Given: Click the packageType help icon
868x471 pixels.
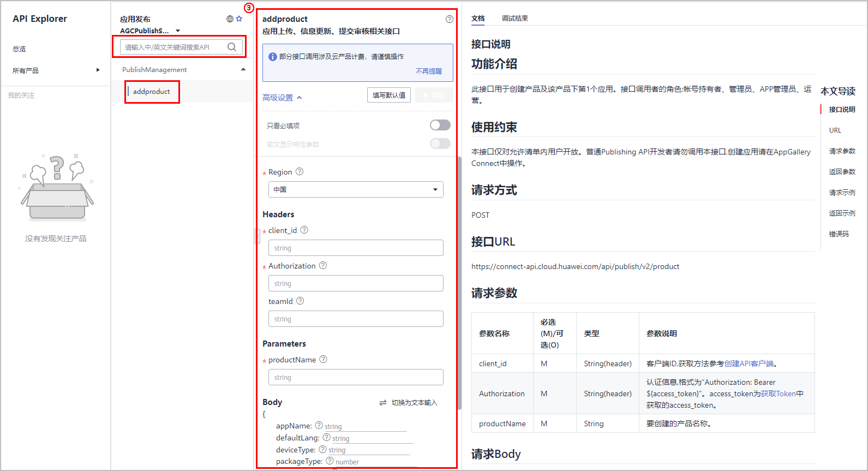Looking at the screenshot, I should click(330, 461).
